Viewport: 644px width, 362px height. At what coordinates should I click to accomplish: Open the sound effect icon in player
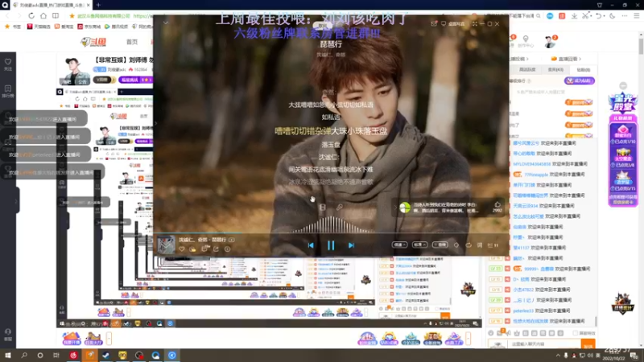[x=456, y=245]
